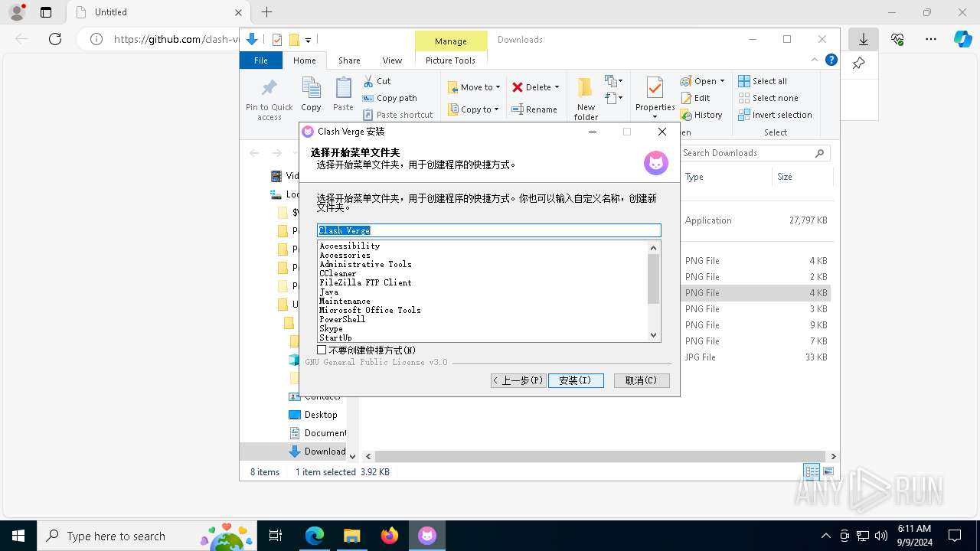Click browser refresh icon
980x551 pixels.
(55, 39)
